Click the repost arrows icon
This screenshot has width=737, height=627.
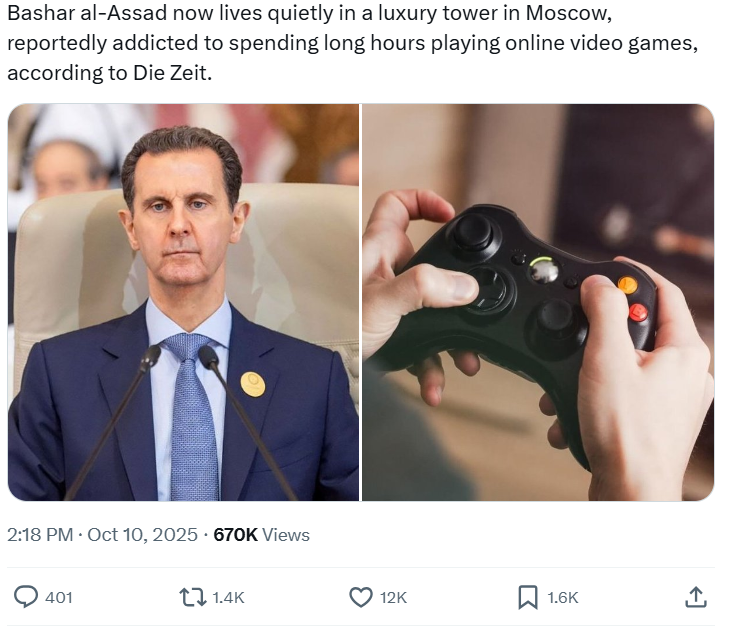[x=193, y=597]
